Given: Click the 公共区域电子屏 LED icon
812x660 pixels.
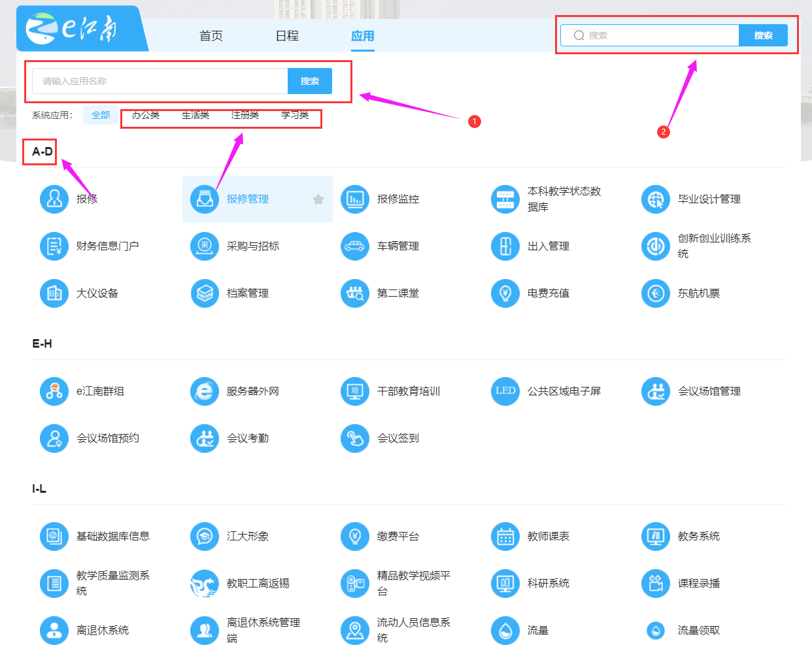Looking at the screenshot, I should (505, 391).
